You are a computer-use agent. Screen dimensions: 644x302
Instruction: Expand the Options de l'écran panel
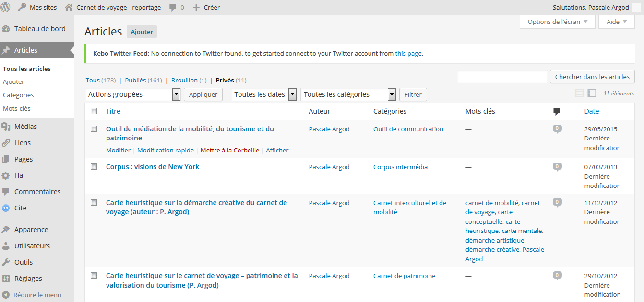(557, 22)
